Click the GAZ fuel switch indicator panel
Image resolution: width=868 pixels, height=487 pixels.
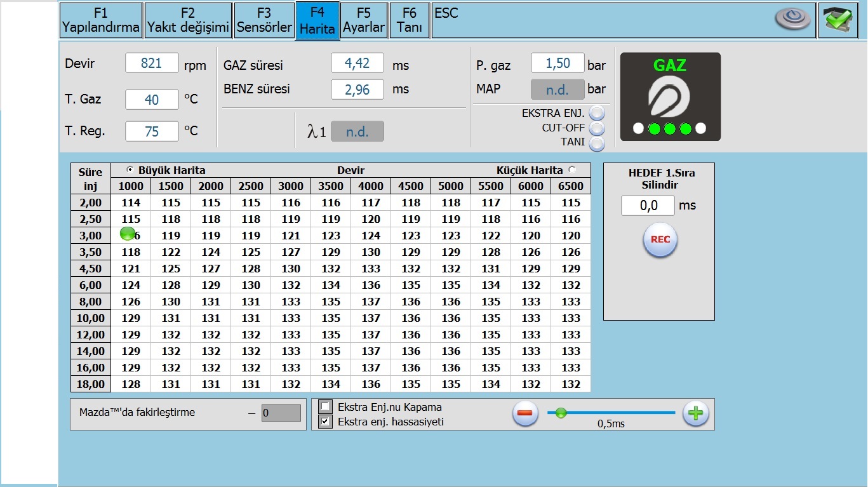pyautogui.click(x=670, y=97)
